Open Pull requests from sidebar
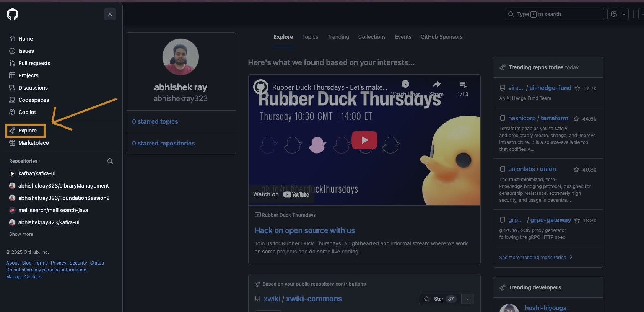Viewport: 644px width, 312px height. 34,63
